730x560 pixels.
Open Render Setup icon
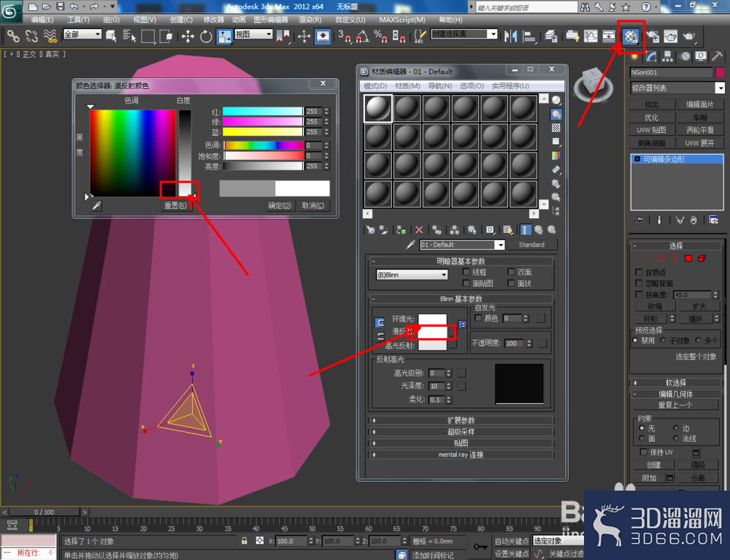tap(653, 37)
